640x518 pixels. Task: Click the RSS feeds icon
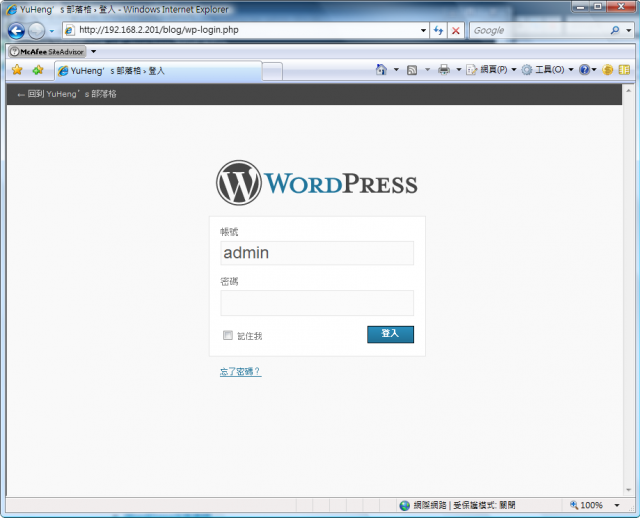(x=412, y=70)
